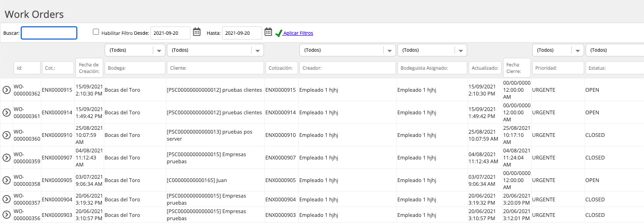Click the Cotización filter field
644x223 pixels.
click(281, 68)
